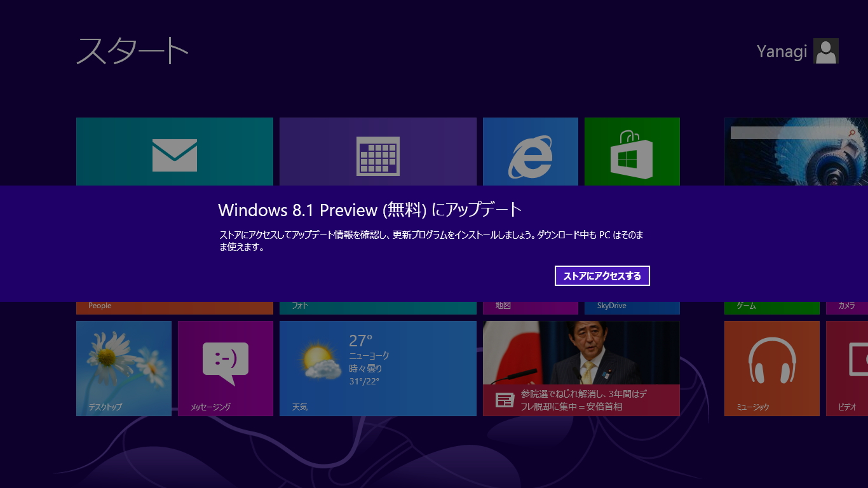Launch Internet Explorer from its tile
Viewport: 868px width, 488px height.
click(530, 151)
